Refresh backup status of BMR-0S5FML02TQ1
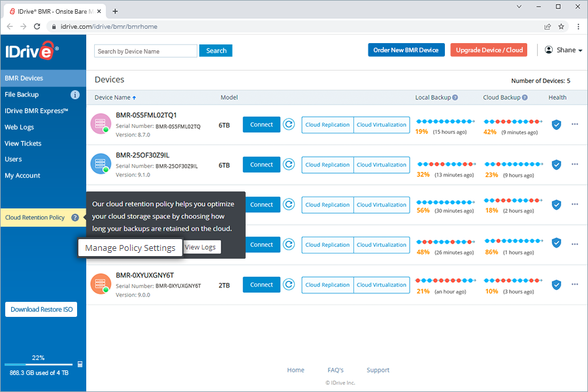 pyautogui.click(x=289, y=125)
